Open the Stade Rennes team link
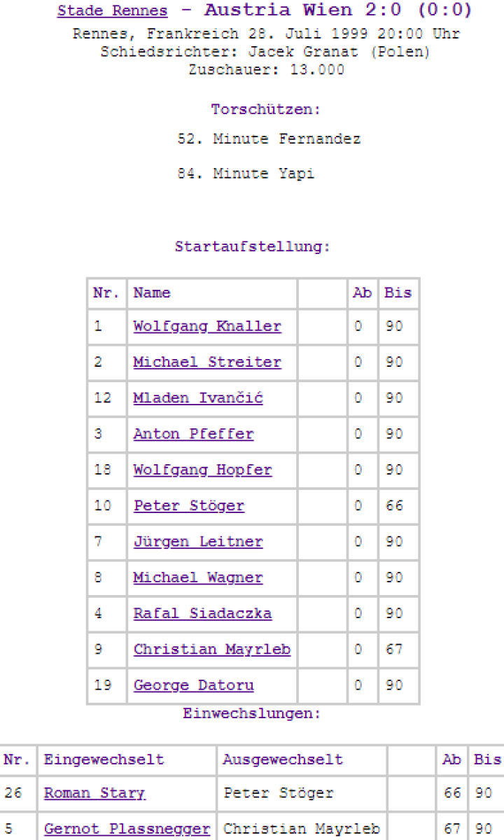This screenshot has width=504, height=840. click(112, 11)
